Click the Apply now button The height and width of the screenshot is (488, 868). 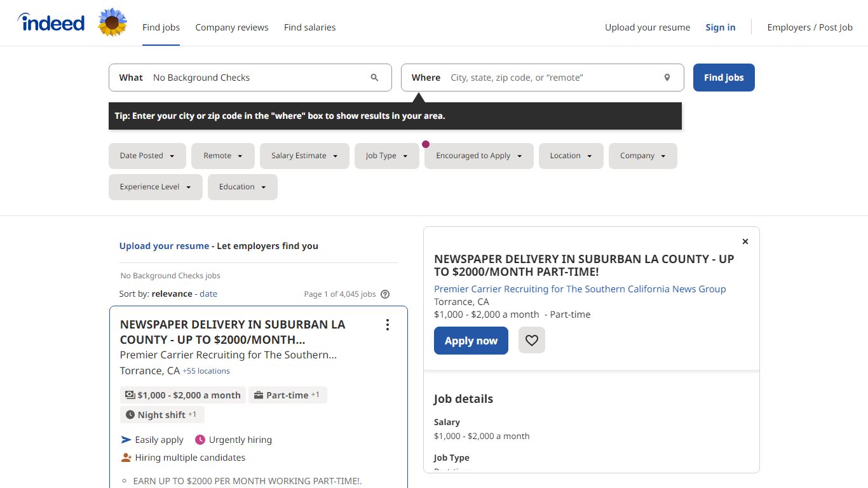471,341
